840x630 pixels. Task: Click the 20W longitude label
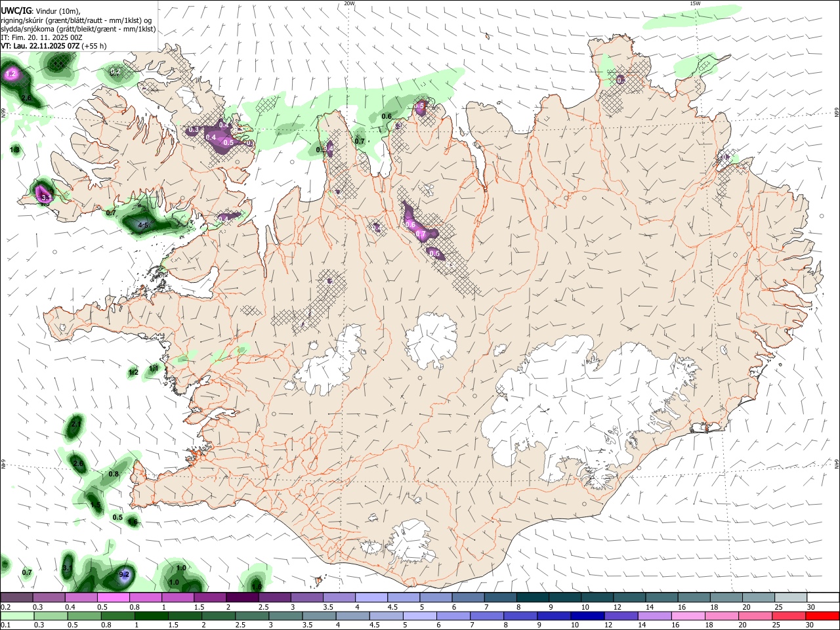(x=349, y=3)
